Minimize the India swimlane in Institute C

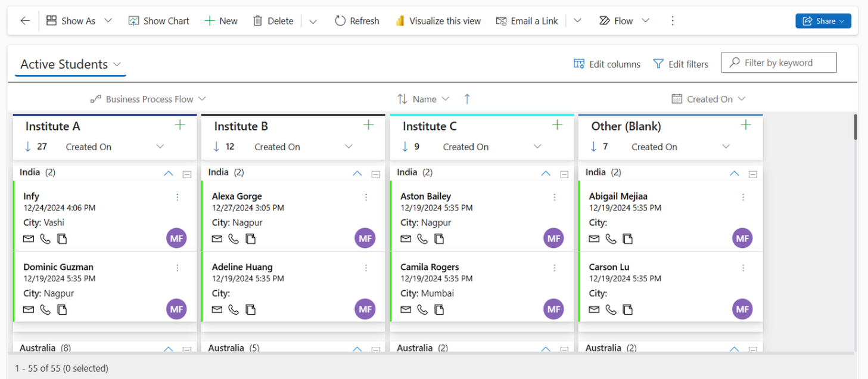click(x=564, y=174)
